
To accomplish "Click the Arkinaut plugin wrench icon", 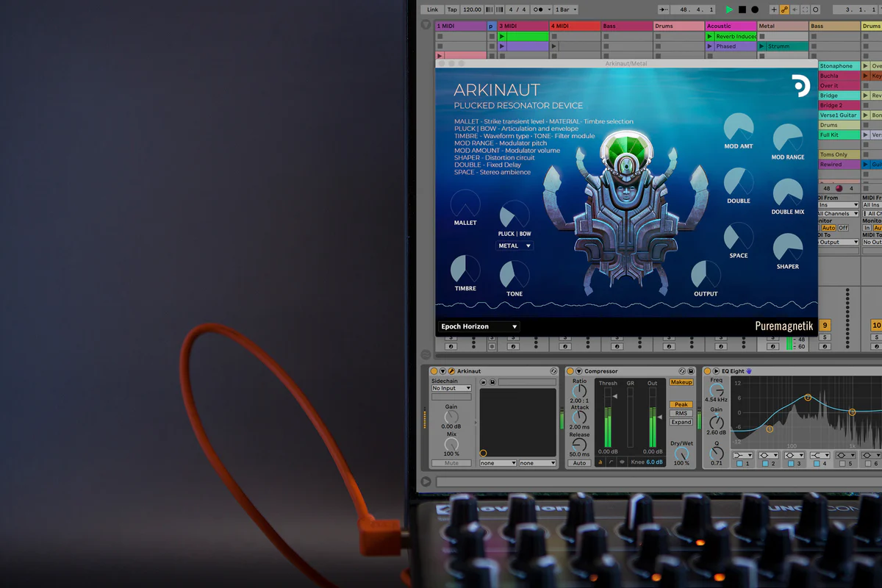I will point(451,371).
